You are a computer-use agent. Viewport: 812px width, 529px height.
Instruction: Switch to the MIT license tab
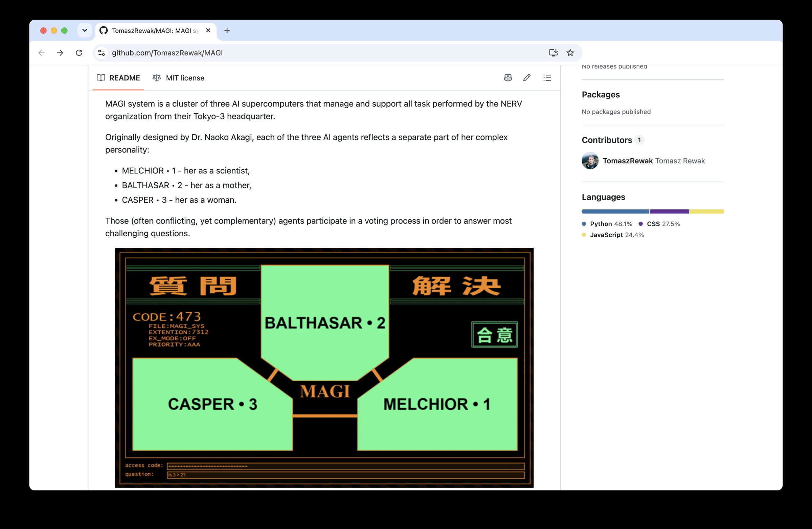[178, 78]
